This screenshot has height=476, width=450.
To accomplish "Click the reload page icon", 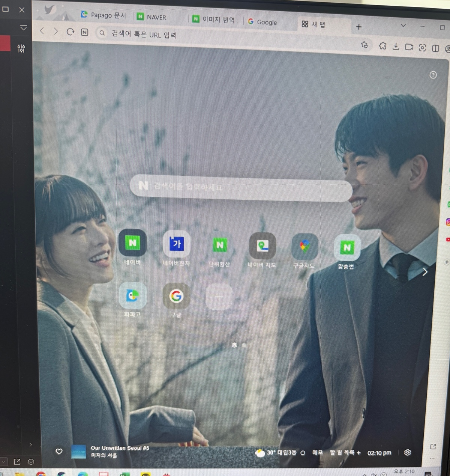I will (70, 32).
